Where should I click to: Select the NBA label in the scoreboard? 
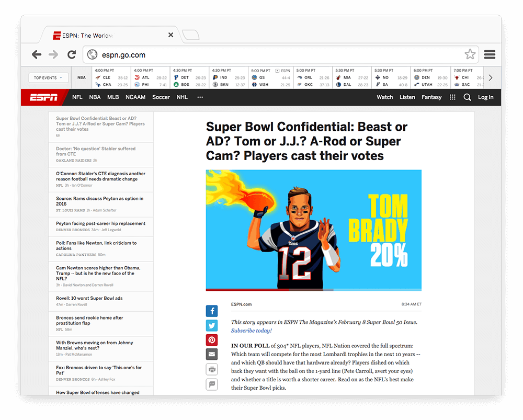[x=82, y=77]
